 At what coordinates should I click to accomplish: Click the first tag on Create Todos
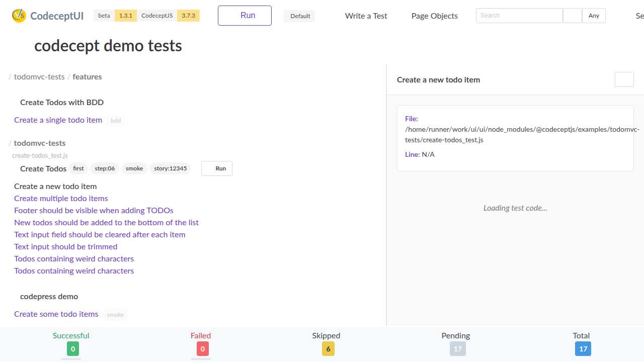(78, 168)
